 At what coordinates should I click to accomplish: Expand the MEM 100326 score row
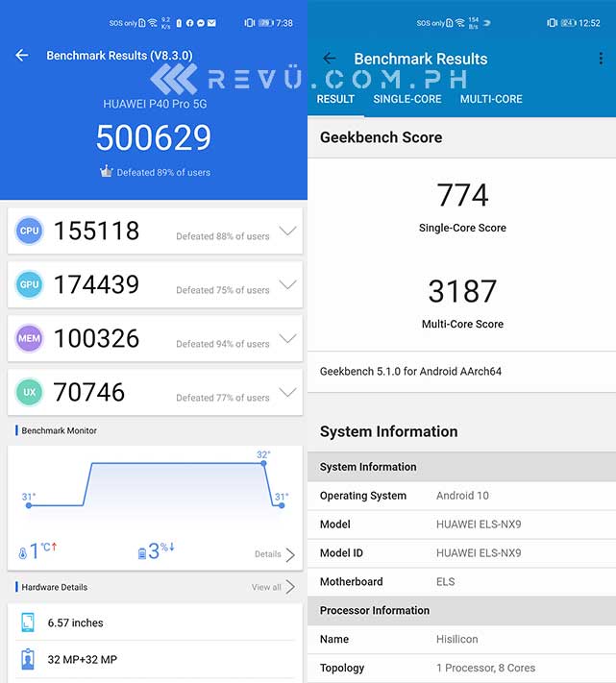pyautogui.click(x=155, y=338)
